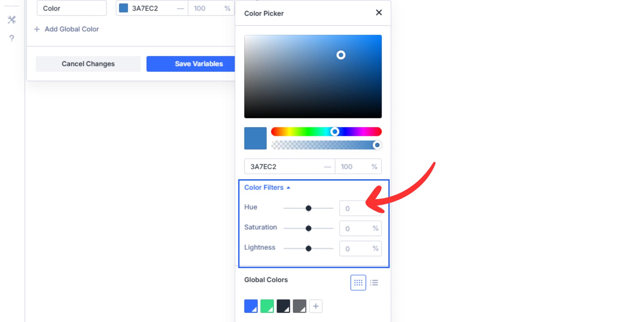
Task: Click the Cancel Changes button
Action: (88, 64)
